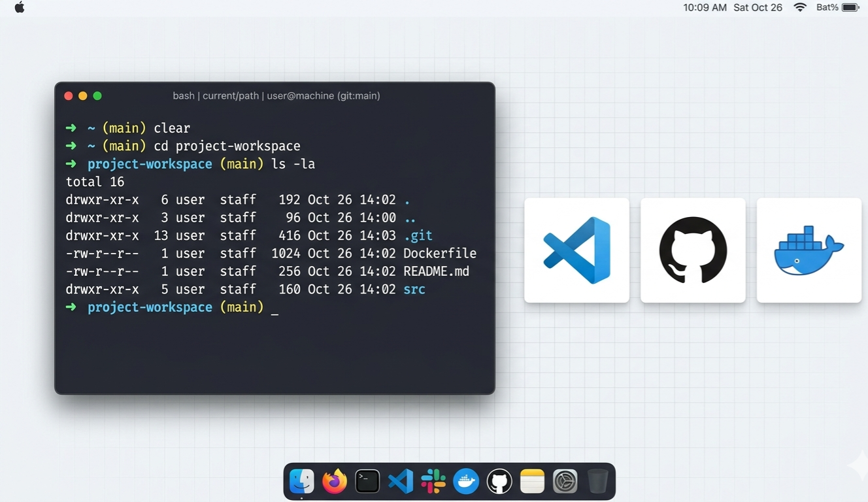
Task: Open the Apple menu
Action: [20, 7]
